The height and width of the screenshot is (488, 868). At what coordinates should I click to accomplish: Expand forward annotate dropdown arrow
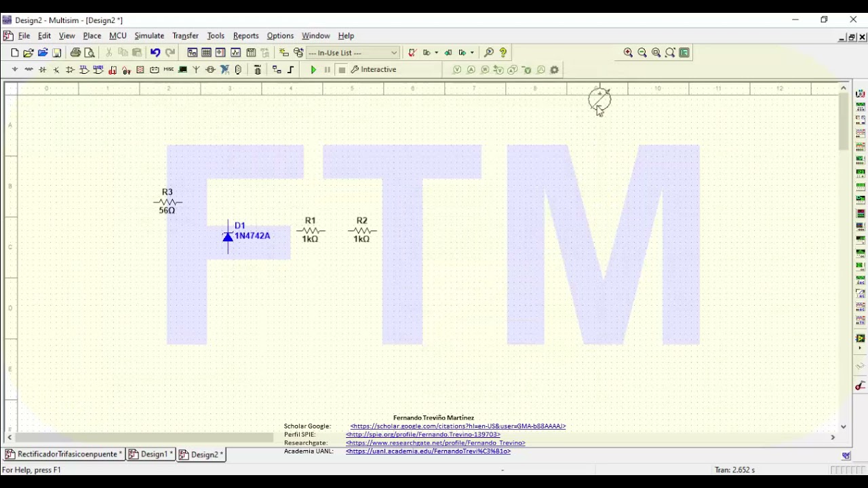click(472, 53)
